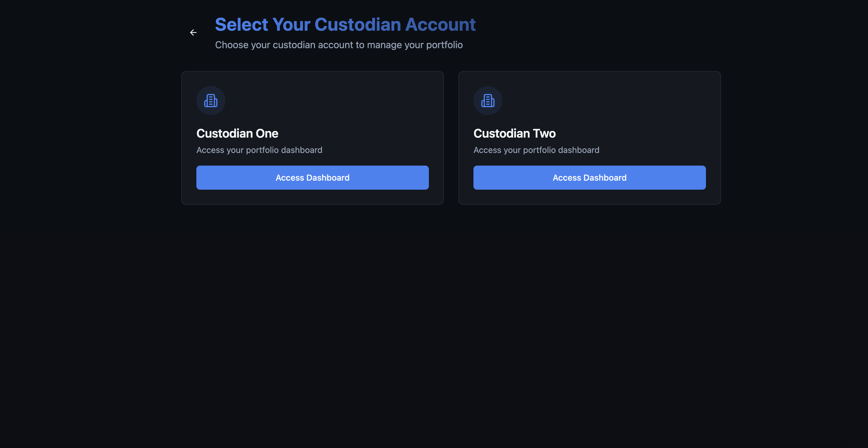The height and width of the screenshot is (448, 868).
Task: Open Custodian Two's Access Dashboard button
Action: coord(589,178)
